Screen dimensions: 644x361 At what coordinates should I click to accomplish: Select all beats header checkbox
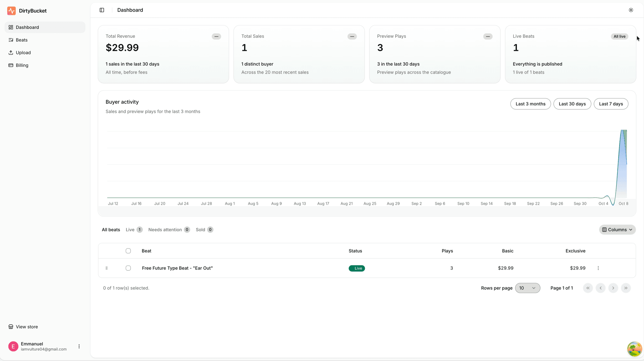(x=128, y=251)
